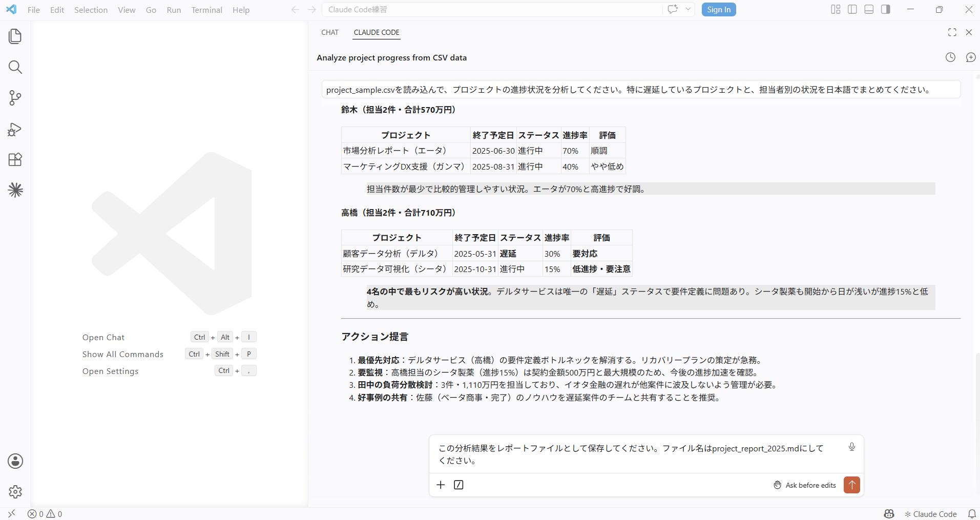The image size is (980, 520).
Task: Expand the chat dropdown arrow in title bar
Action: (688, 9)
